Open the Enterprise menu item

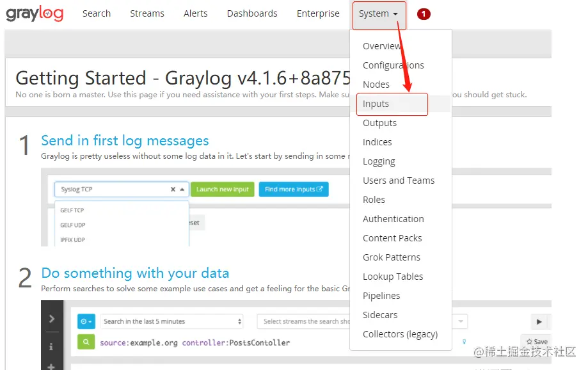[x=318, y=13]
